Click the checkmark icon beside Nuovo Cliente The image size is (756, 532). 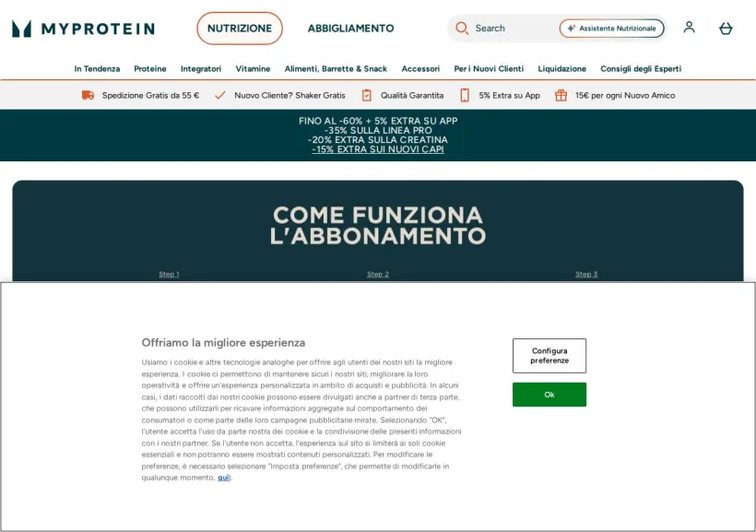(x=219, y=95)
